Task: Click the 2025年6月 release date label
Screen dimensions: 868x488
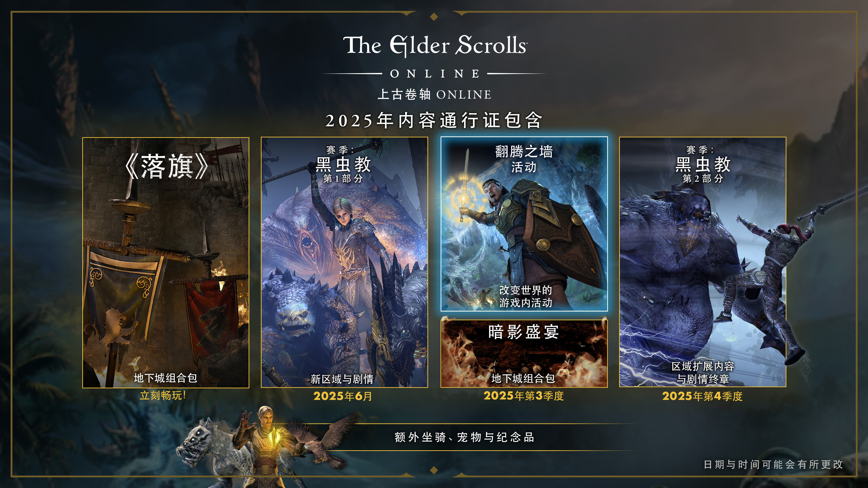Action: coord(343,396)
